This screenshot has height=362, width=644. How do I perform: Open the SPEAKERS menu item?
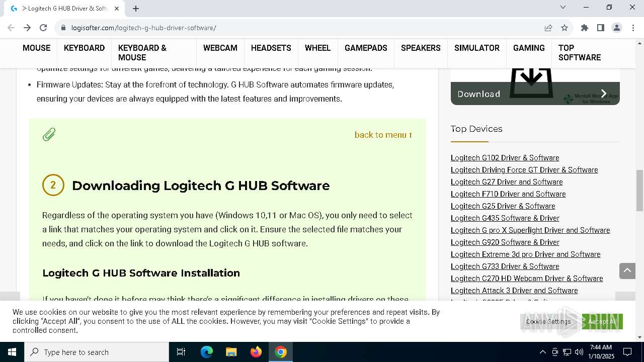(421, 48)
